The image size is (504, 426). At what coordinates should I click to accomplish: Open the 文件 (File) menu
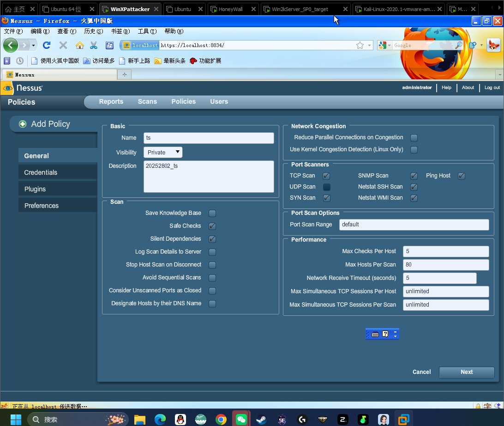[13, 31]
